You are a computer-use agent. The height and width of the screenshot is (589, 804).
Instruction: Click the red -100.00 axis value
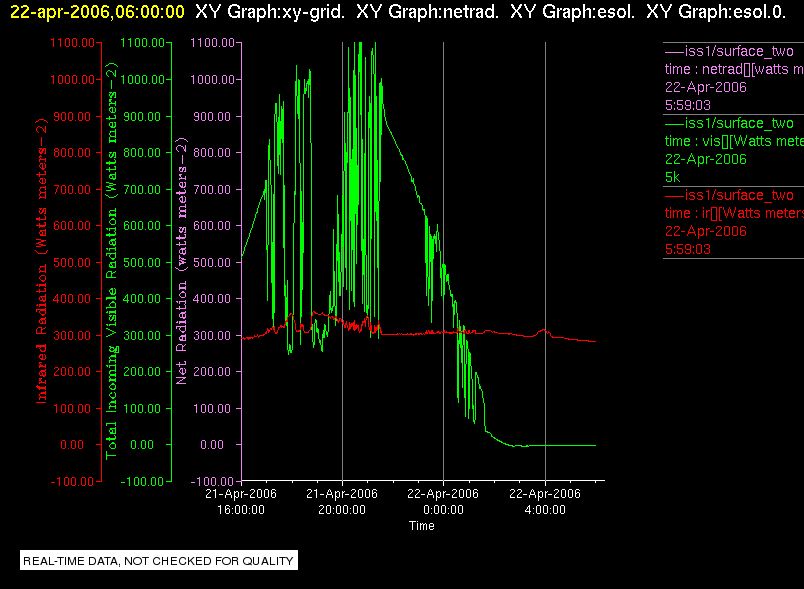[x=72, y=482]
